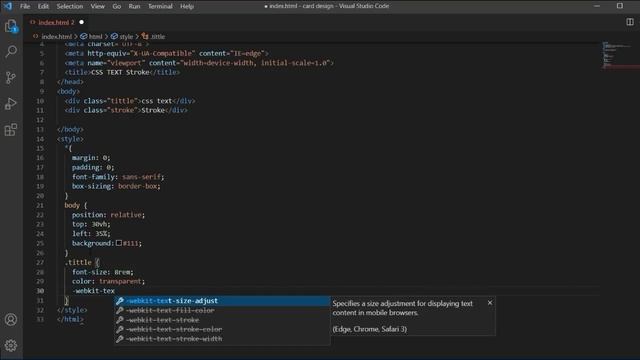Click the 'body {' selector line
This screenshot has width=640, height=360.
(76, 205)
